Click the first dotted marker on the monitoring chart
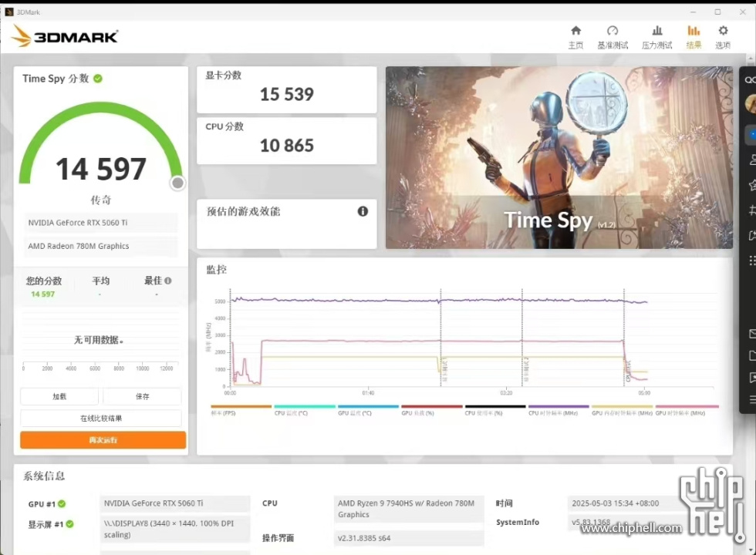This screenshot has width=756, height=555. pyautogui.click(x=231, y=338)
